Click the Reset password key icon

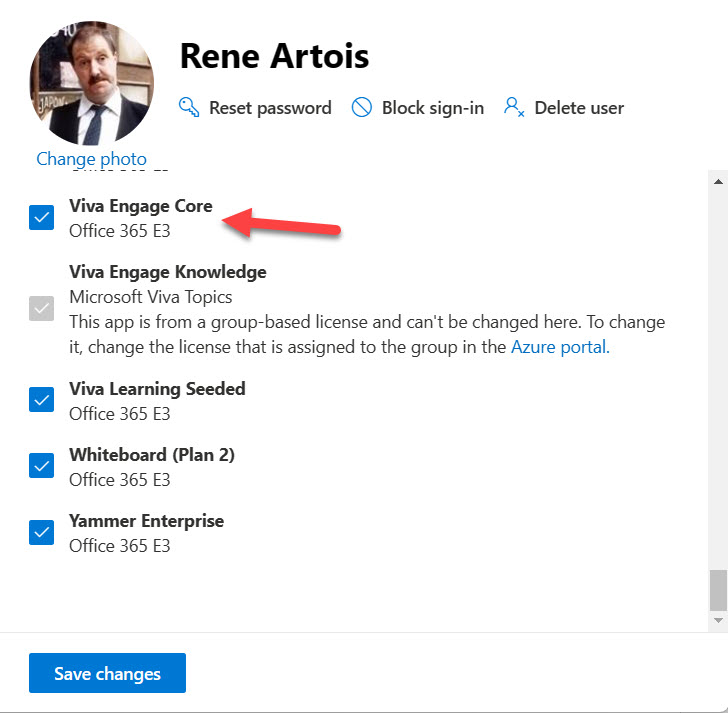click(x=189, y=107)
